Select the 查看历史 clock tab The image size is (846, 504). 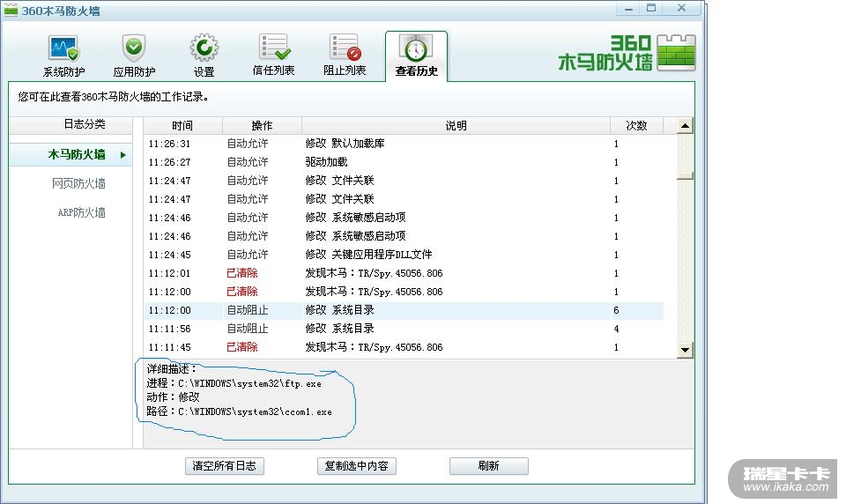click(416, 56)
